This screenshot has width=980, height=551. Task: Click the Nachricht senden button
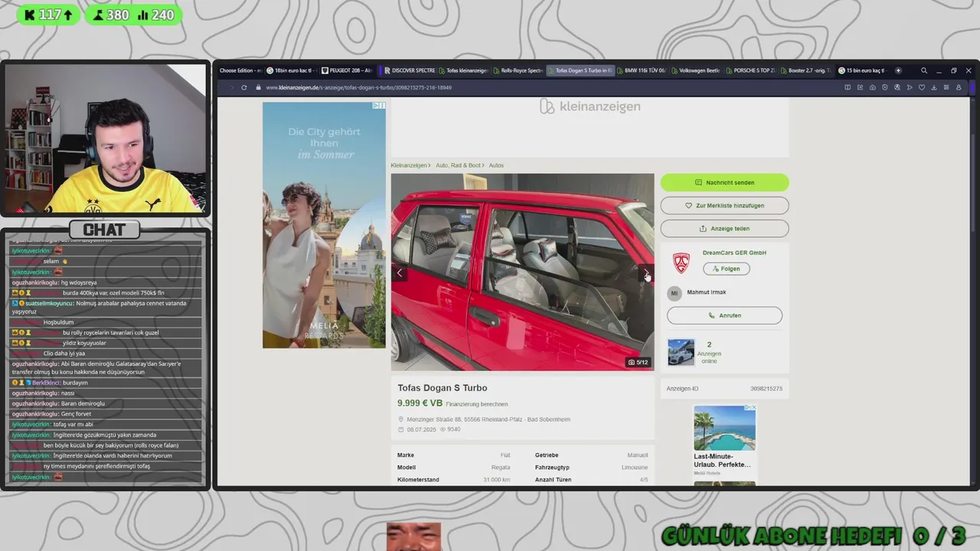tap(724, 182)
